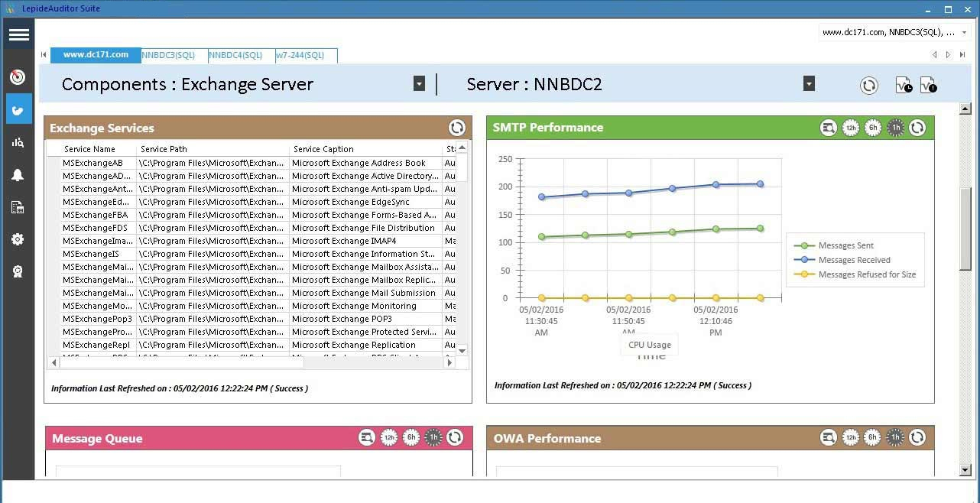Click the main dashboard scroll down arrow
980x503 pixels.
point(965,469)
